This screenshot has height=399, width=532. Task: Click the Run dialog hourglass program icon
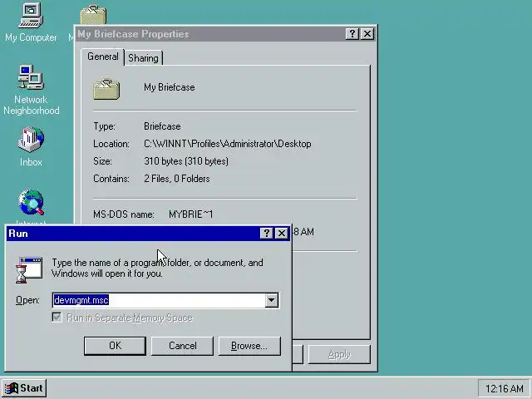(29, 270)
